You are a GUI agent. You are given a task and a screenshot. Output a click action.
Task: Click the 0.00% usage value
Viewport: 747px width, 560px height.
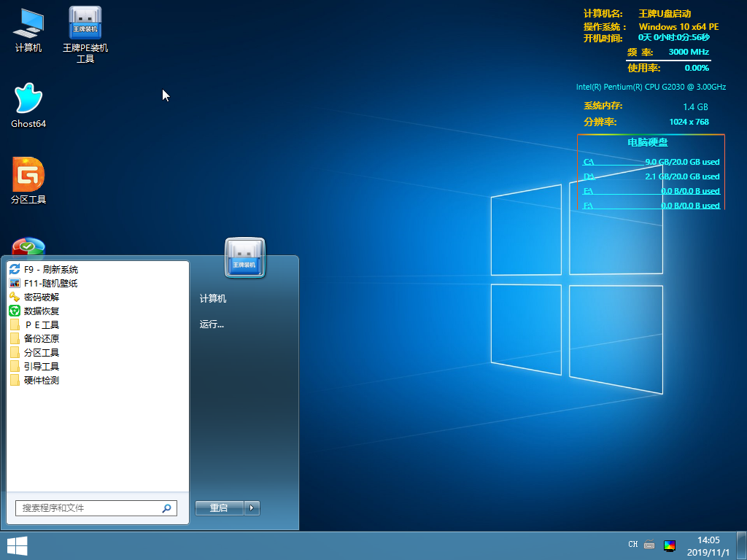(697, 68)
